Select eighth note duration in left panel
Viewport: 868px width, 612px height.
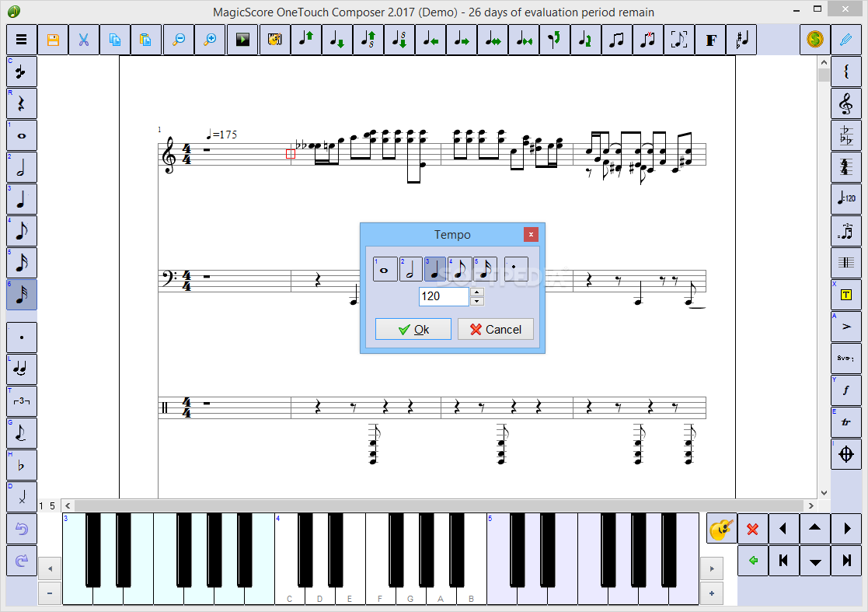point(22,231)
